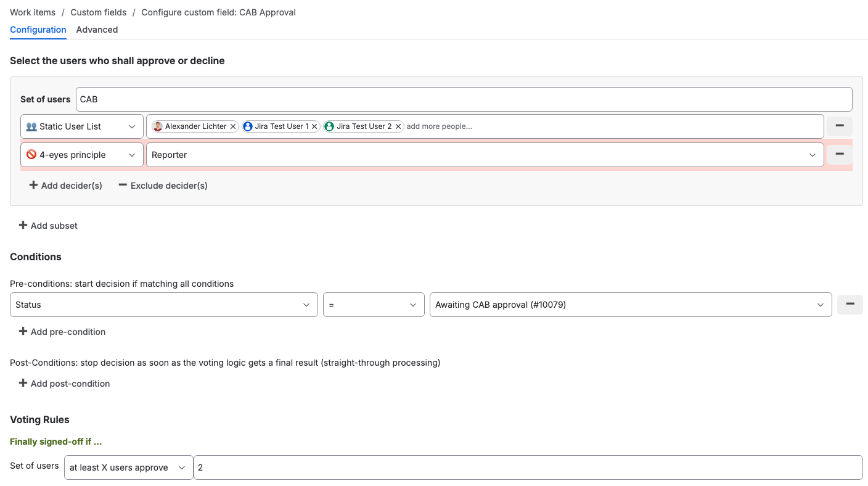
Task: Open the Static User List dropdown
Action: pyautogui.click(x=82, y=126)
